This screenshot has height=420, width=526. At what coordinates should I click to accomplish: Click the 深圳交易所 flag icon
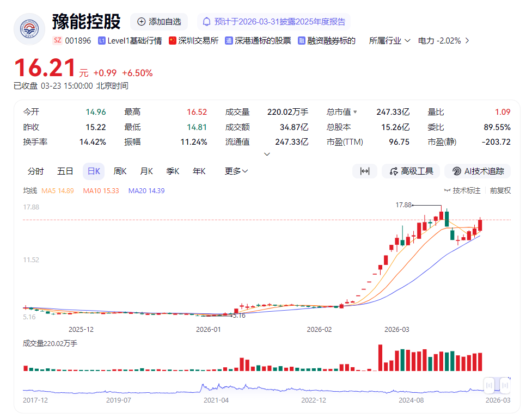[173, 41]
